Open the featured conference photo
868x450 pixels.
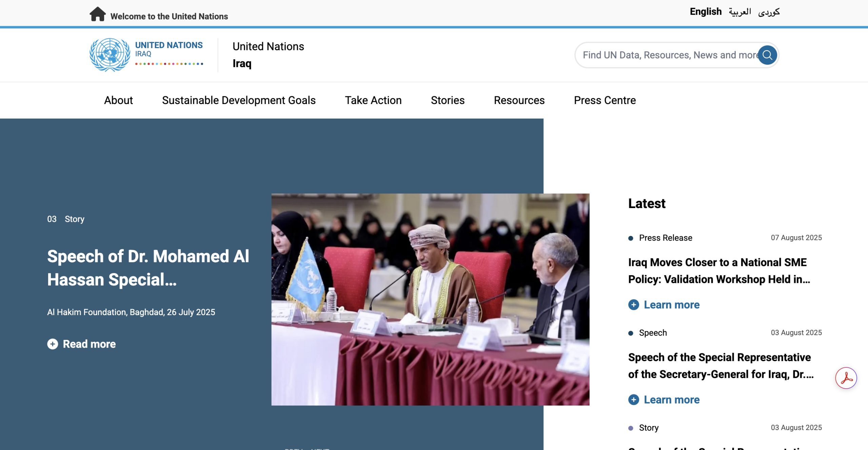tap(430, 299)
